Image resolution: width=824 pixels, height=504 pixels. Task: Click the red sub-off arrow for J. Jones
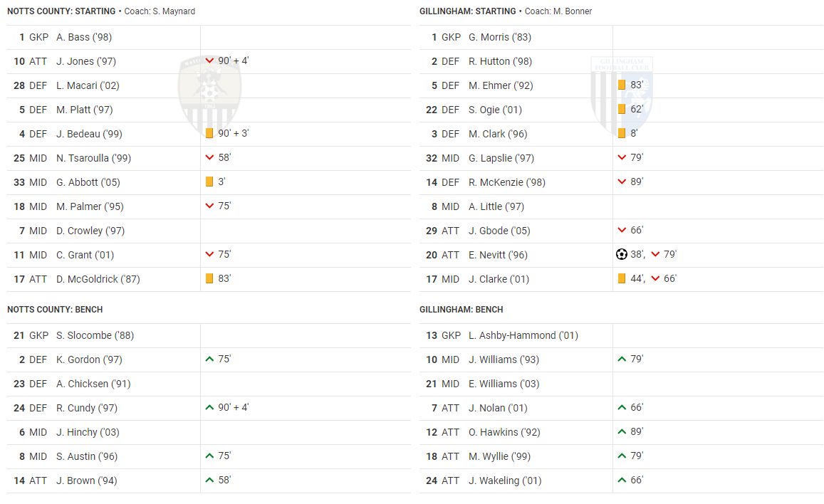pyautogui.click(x=209, y=61)
